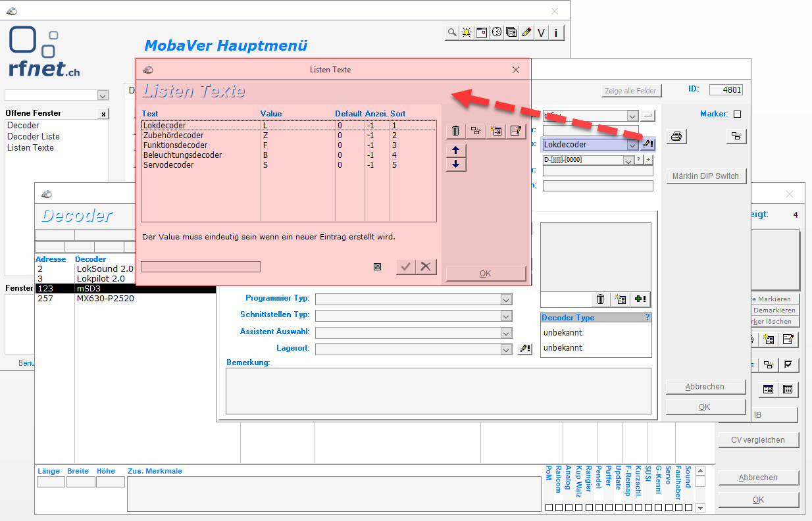
Task: Open the Märklin DIP Switch button
Action: pyautogui.click(x=706, y=176)
